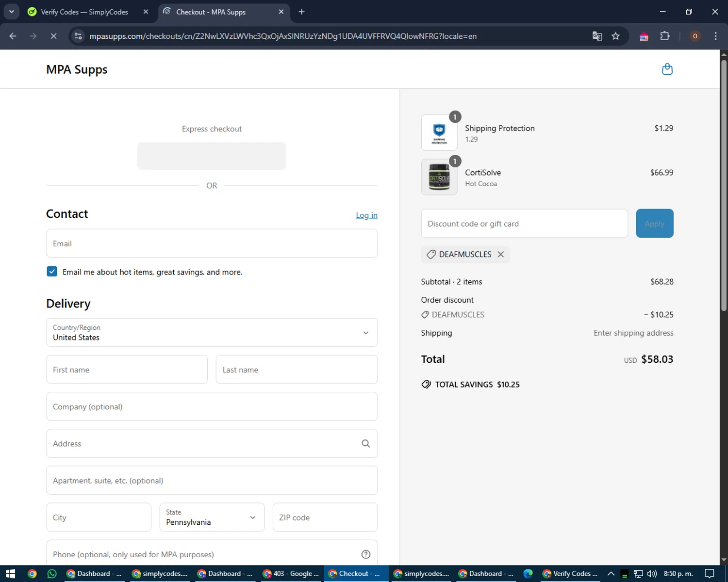Show hidden system tray icons
The width and height of the screenshot is (728, 582).
pyautogui.click(x=611, y=574)
